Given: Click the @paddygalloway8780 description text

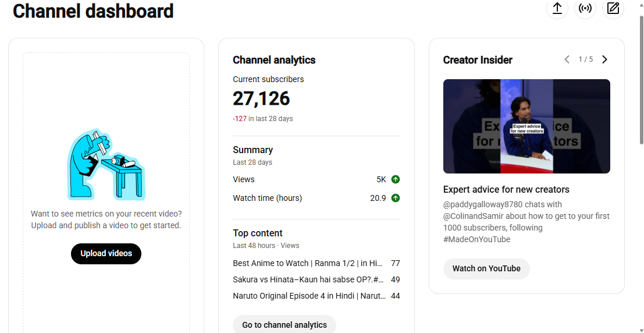Looking at the screenshot, I should (x=526, y=222).
